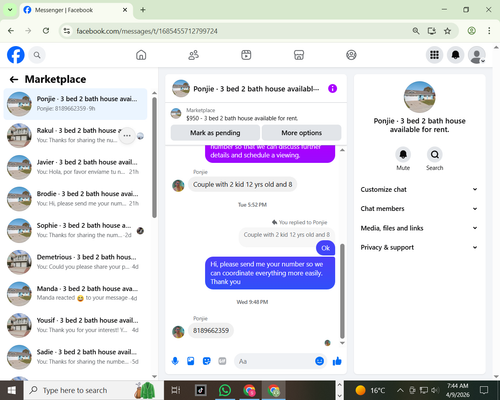The height and width of the screenshot is (400, 500).
Task: Open the account profile menu avatar
Action: pyautogui.click(x=477, y=55)
